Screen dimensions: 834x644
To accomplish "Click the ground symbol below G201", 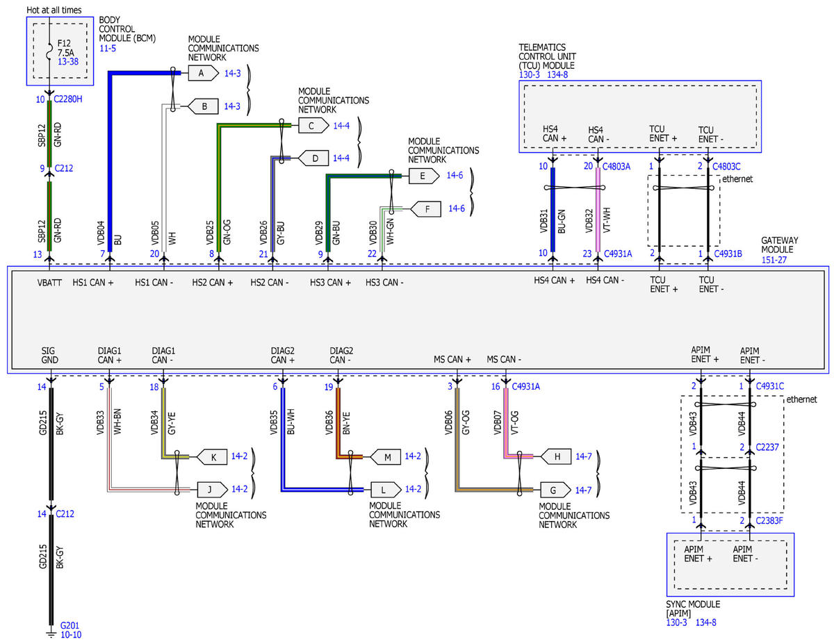I will [x=49, y=632].
